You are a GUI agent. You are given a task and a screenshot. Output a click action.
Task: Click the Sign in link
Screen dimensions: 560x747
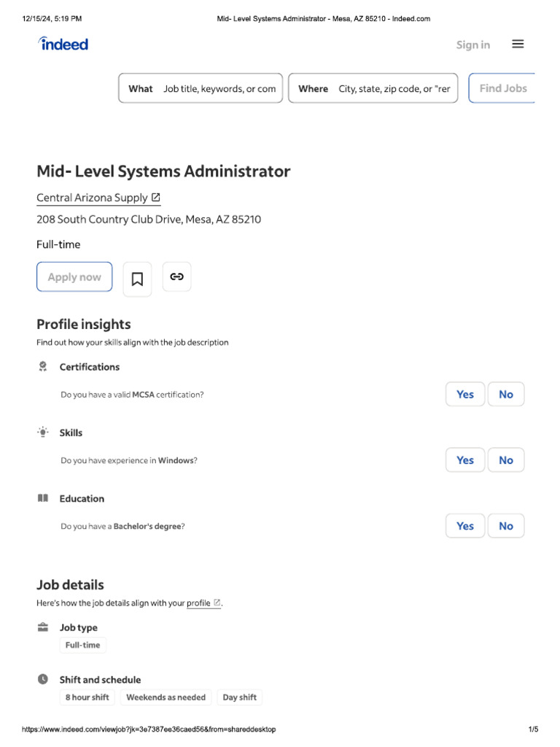[x=472, y=44]
